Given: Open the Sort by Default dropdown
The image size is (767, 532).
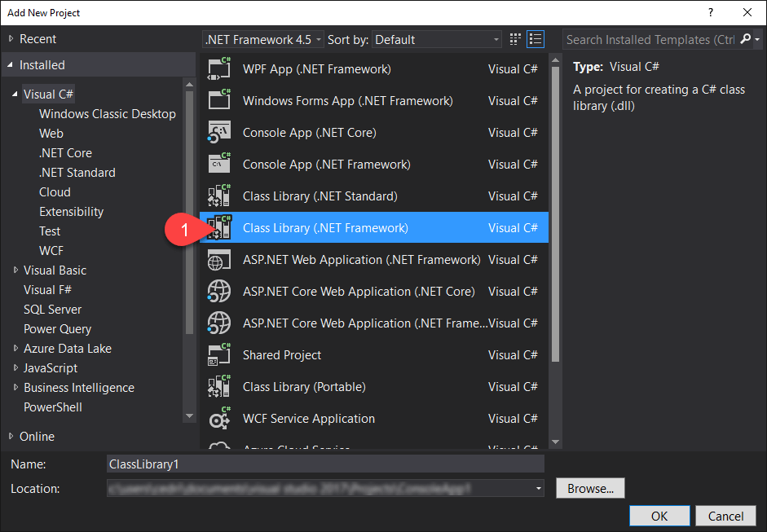Looking at the screenshot, I should coord(436,38).
